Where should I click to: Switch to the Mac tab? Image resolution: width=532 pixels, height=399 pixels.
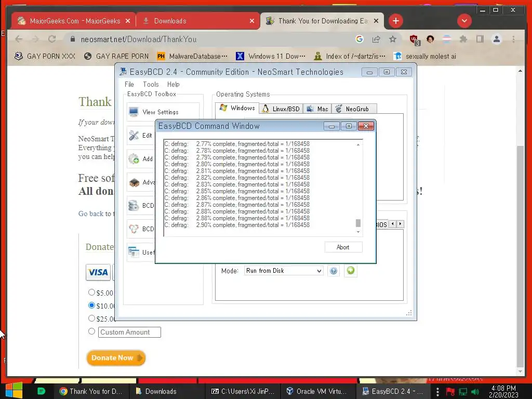pyautogui.click(x=317, y=109)
